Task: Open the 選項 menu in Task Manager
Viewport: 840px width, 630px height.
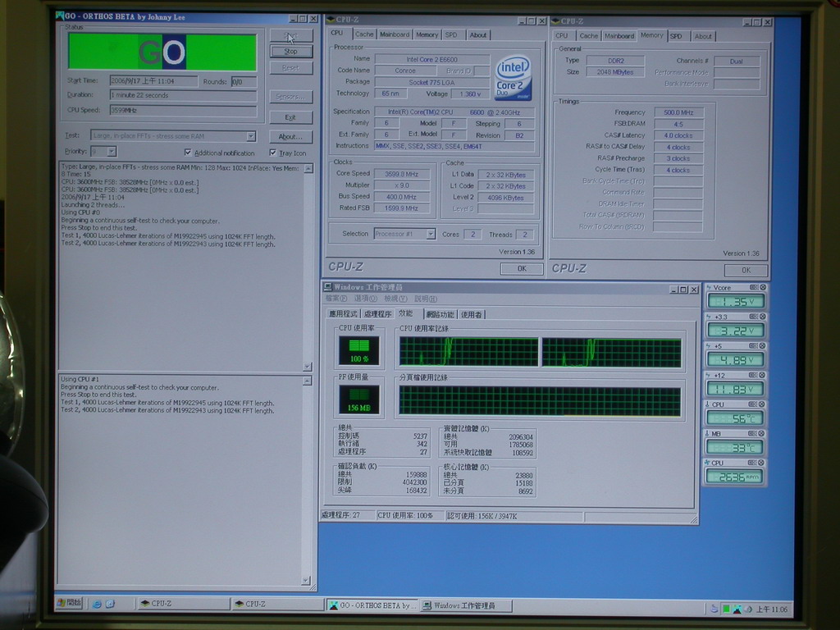Action: click(365, 299)
